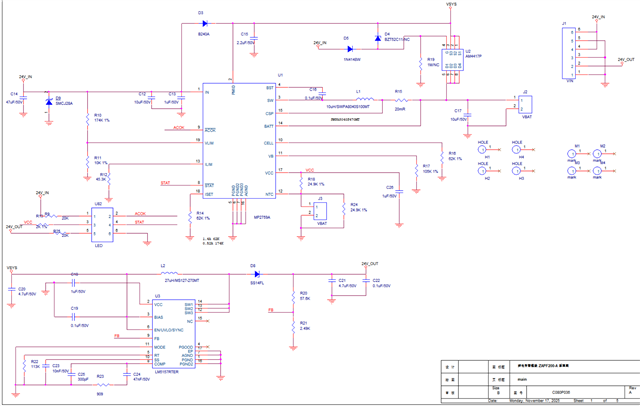640x406 pixels.
Task: Select the J3 VBAT connector near NTC
Action: pyautogui.click(x=320, y=211)
